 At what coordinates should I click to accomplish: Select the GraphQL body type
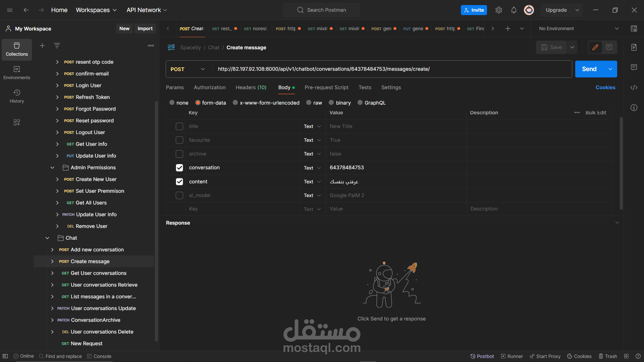pyautogui.click(x=360, y=103)
